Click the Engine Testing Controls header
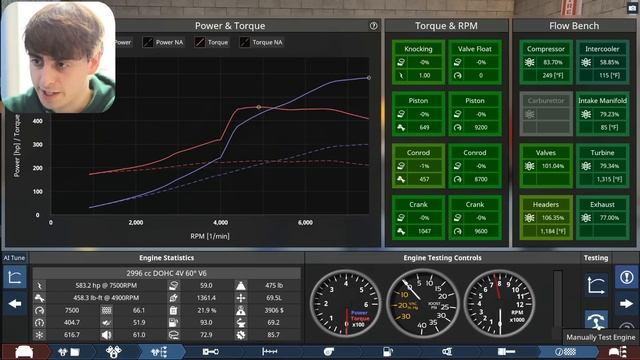This screenshot has width=640, height=360. click(x=442, y=258)
